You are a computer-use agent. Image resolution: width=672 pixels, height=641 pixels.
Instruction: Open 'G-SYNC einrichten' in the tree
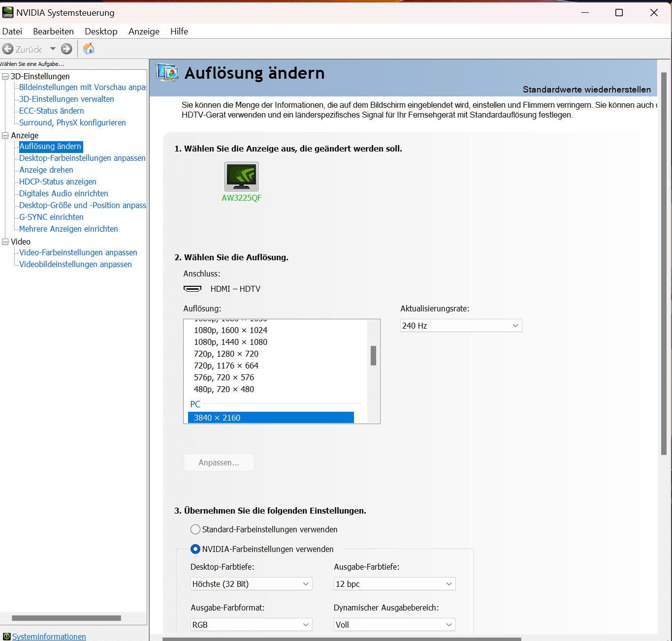[51, 217]
